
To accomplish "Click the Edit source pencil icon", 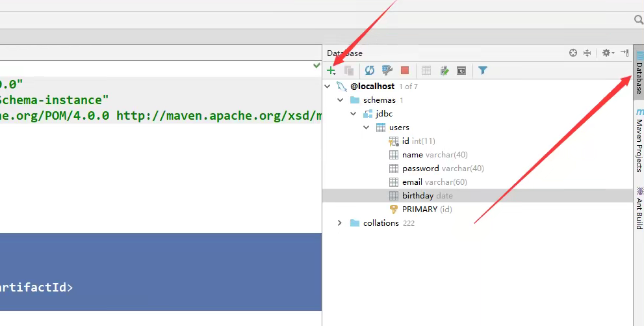I will (444, 71).
